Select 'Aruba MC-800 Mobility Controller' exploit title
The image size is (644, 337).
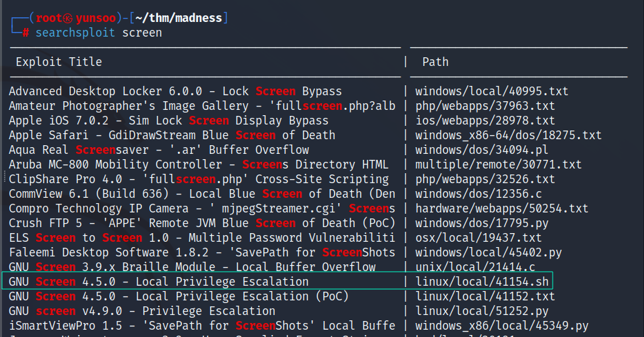(199, 165)
